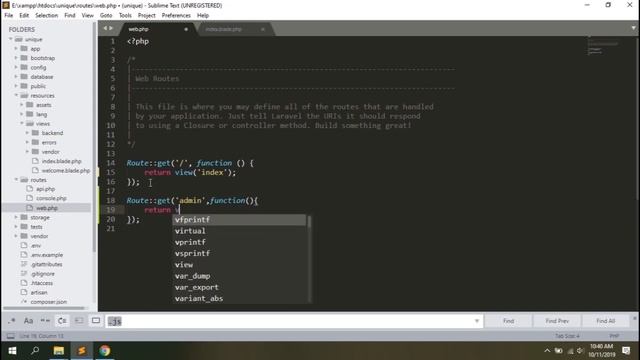Open the Find menu
The width and height of the screenshot is (640, 360).
click(x=70, y=15)
